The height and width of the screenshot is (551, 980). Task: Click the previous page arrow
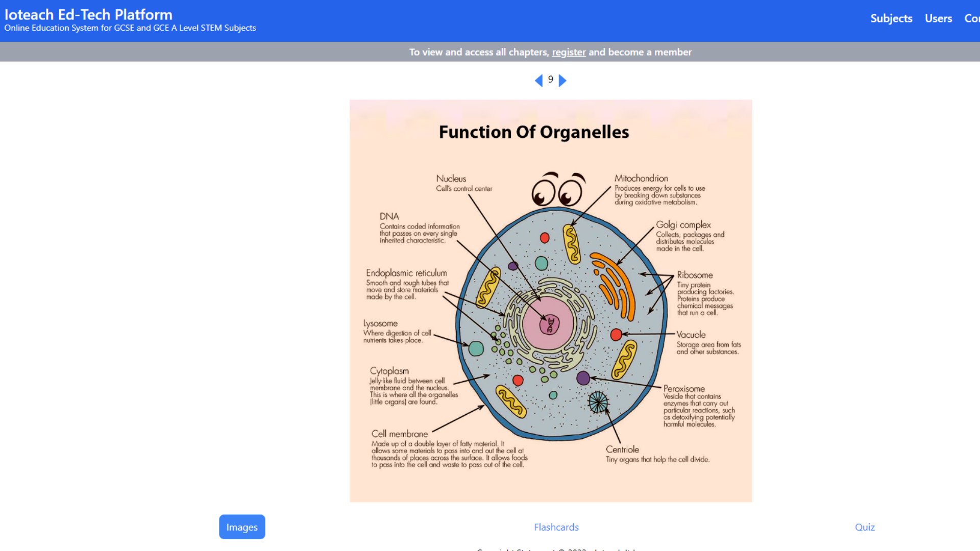[539, 80]
